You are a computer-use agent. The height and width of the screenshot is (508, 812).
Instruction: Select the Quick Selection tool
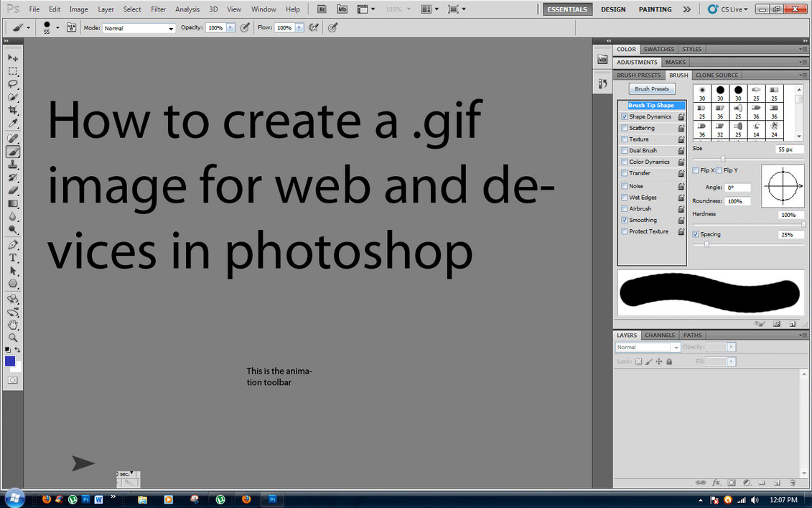pos(12,97)
